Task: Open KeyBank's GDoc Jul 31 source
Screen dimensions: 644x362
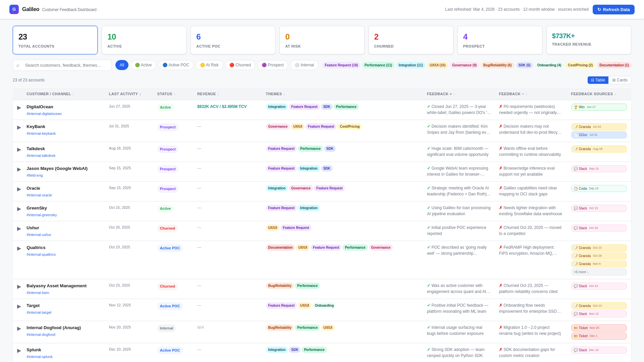Action: [x=599, y=135]
